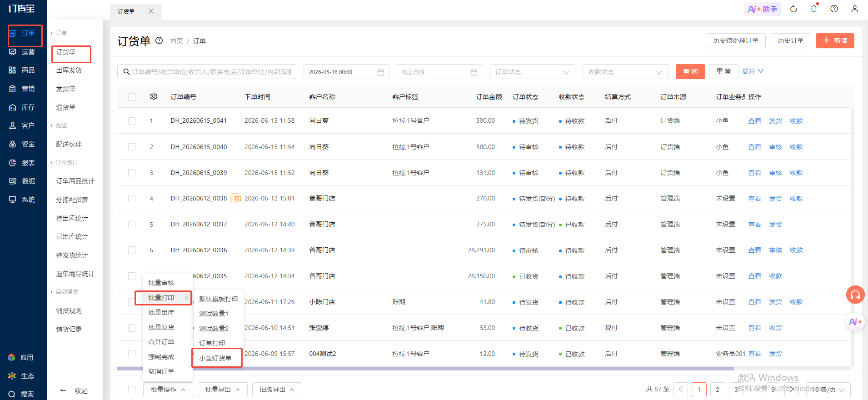Close the 订货单 tab
Screen dimensions: 868x400
click(x=151, y=11)
